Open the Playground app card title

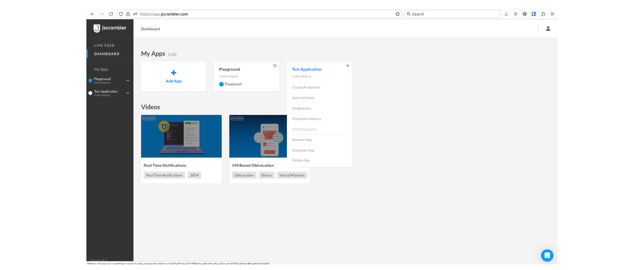(x=230, y=69)
